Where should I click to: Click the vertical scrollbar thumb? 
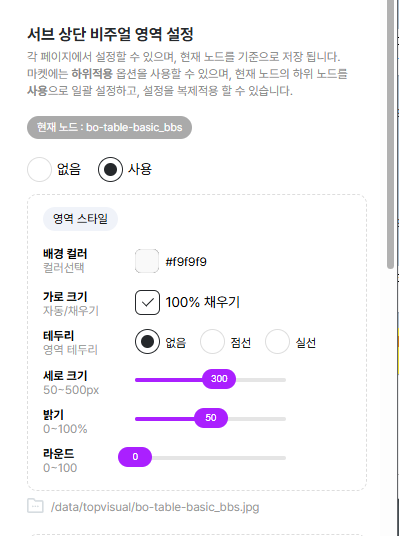390,134
